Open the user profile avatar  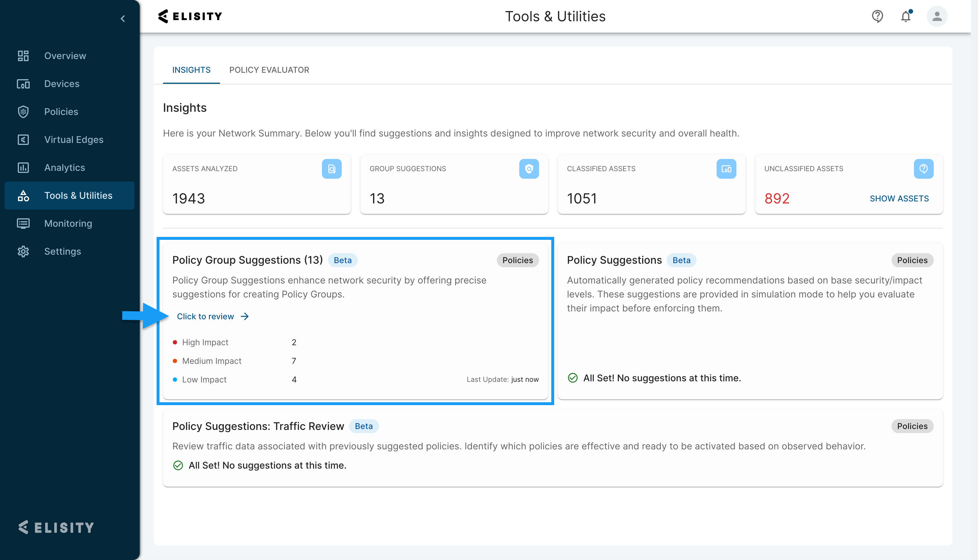[x=937, y=16]
